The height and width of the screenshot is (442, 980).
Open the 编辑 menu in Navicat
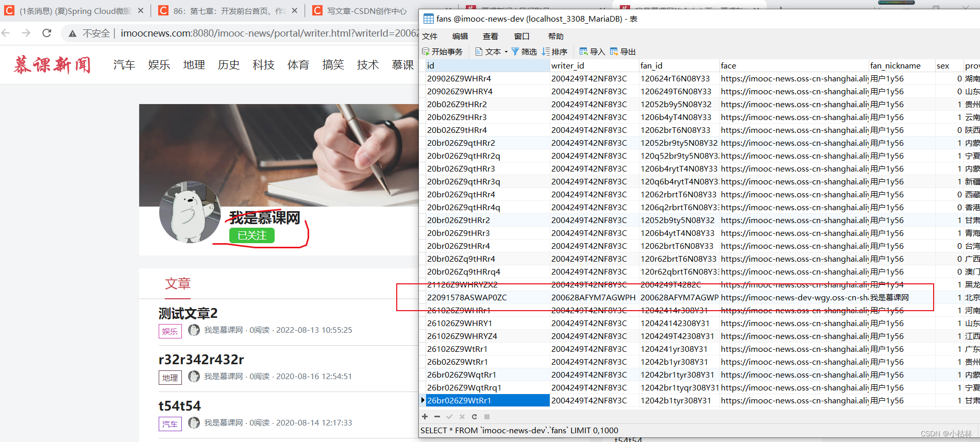click(x=460, y=36)
